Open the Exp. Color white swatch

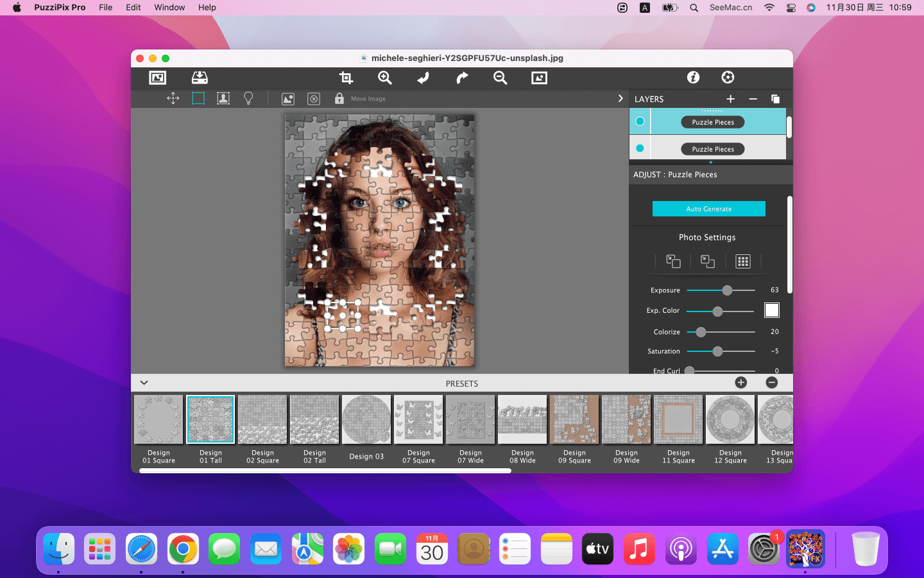(x=771, y=311)
